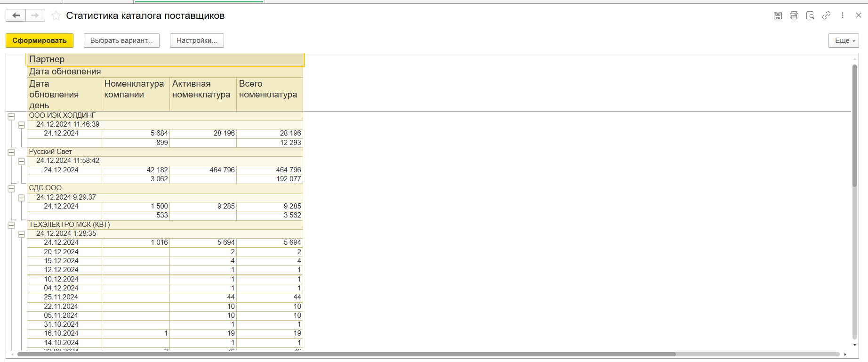
Task: Collapse the 24.12.2024 1:28:35 date group
Action: click(21, 234)
